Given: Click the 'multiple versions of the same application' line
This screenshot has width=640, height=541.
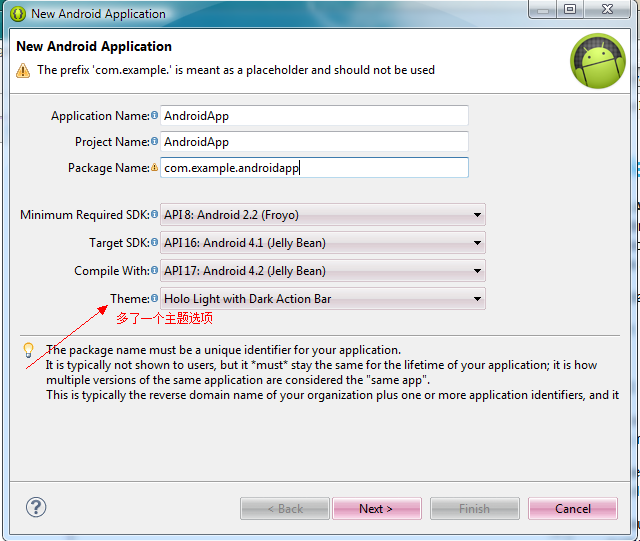Looking at the screenshot, I should [x=238, y=380].
